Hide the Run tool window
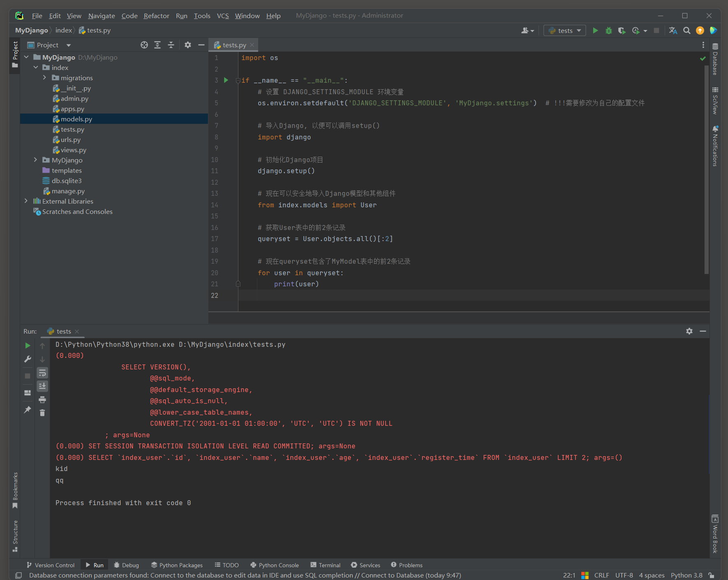The width and height of the screenshot is (728, 580). tap(703, 331)
